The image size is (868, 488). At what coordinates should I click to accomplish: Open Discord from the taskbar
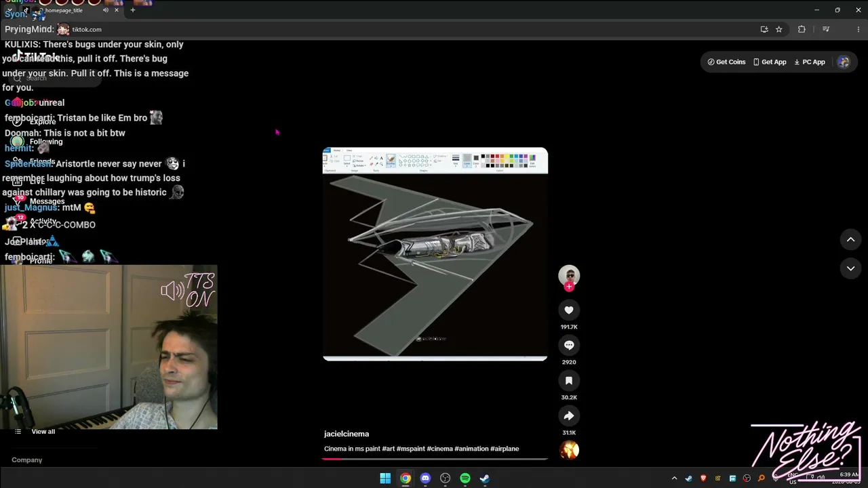[425, 479]
